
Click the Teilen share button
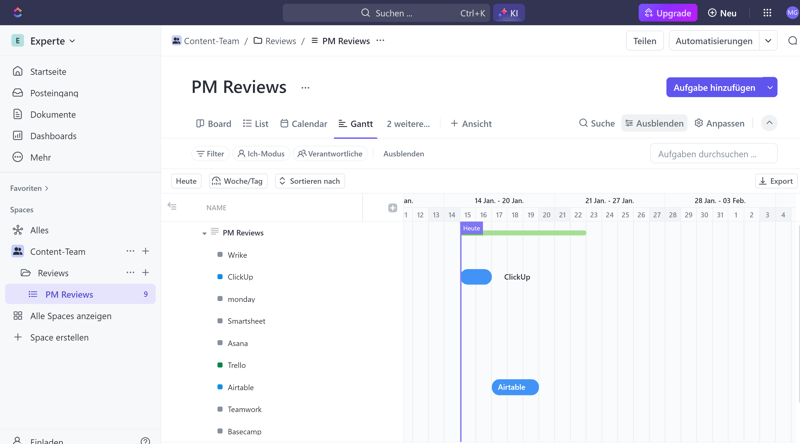(645, 41)
